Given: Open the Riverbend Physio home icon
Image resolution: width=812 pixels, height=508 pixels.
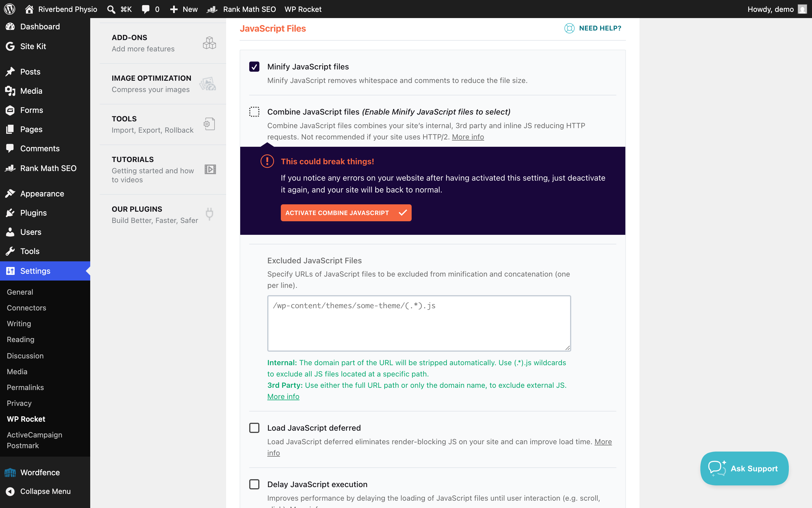Looking at the screenshot, I should 29,9.
